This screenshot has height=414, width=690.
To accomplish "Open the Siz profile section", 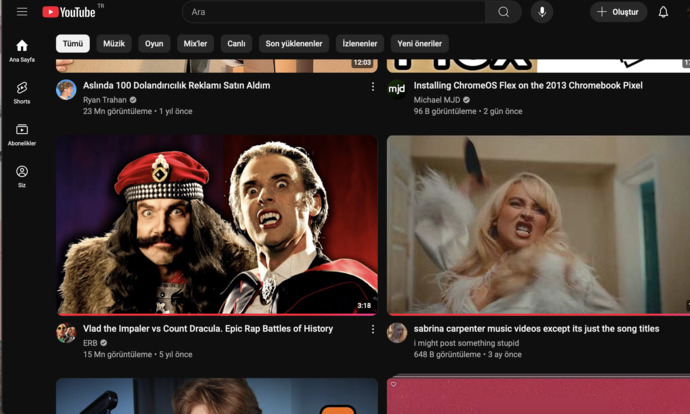I will tap(22, 176).
